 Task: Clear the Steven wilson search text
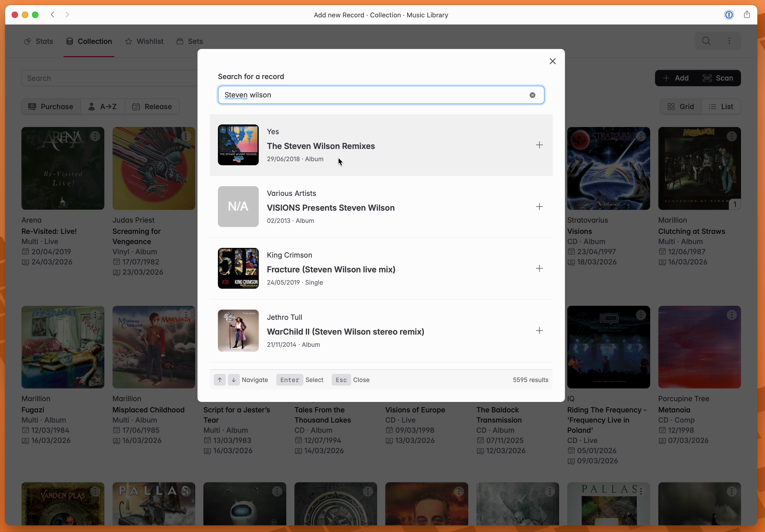533,95
